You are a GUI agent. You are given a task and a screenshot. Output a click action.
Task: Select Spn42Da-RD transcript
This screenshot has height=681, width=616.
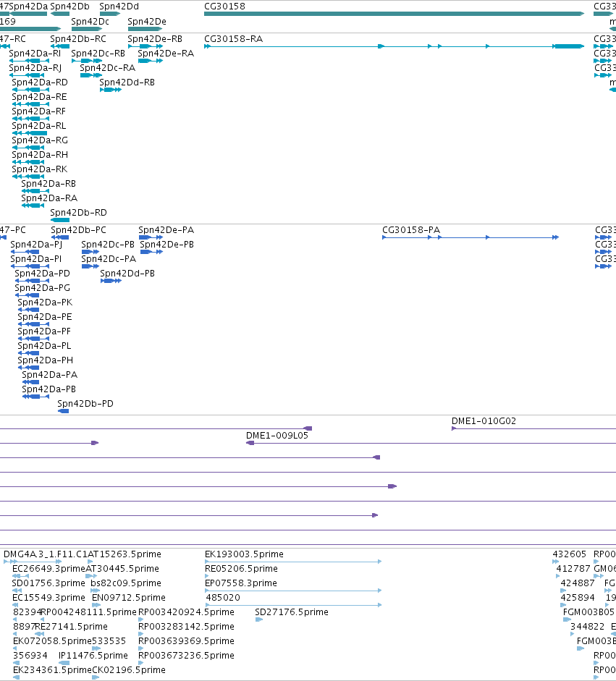40,82
